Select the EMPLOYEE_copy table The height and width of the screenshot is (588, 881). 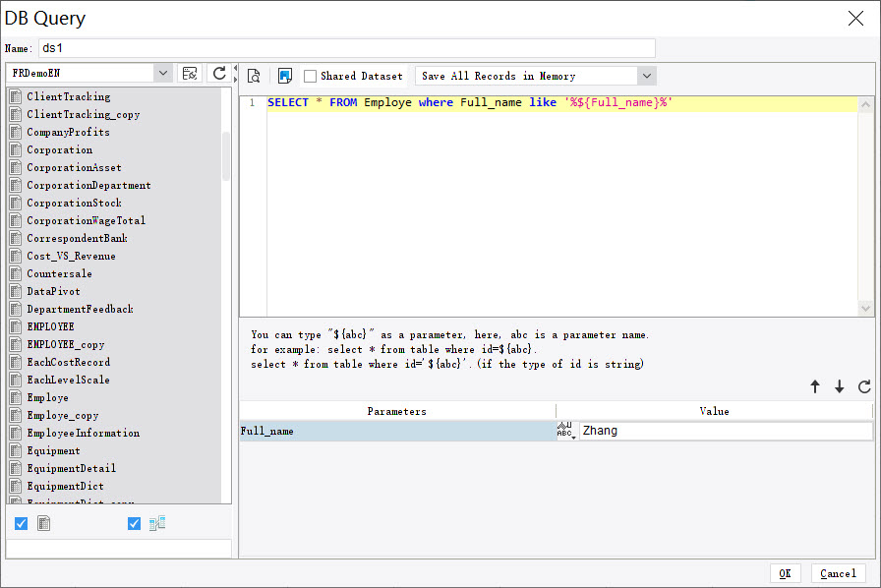pos(65,344)
